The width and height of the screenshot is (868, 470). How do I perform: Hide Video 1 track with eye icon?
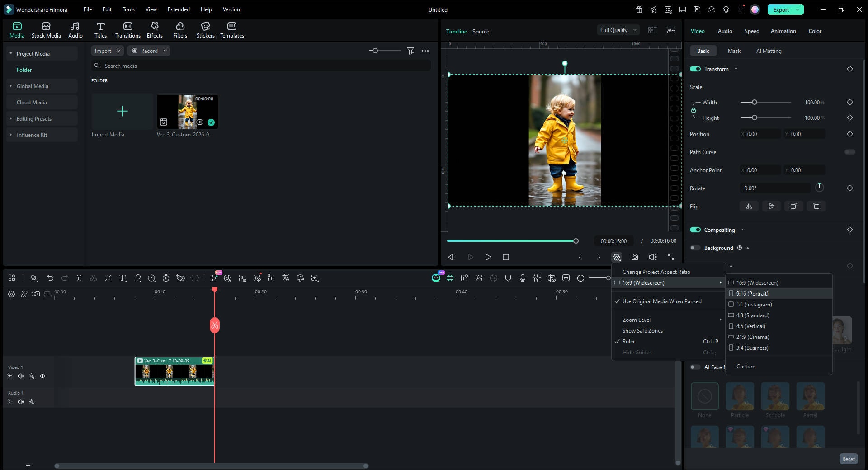(42, 376)
